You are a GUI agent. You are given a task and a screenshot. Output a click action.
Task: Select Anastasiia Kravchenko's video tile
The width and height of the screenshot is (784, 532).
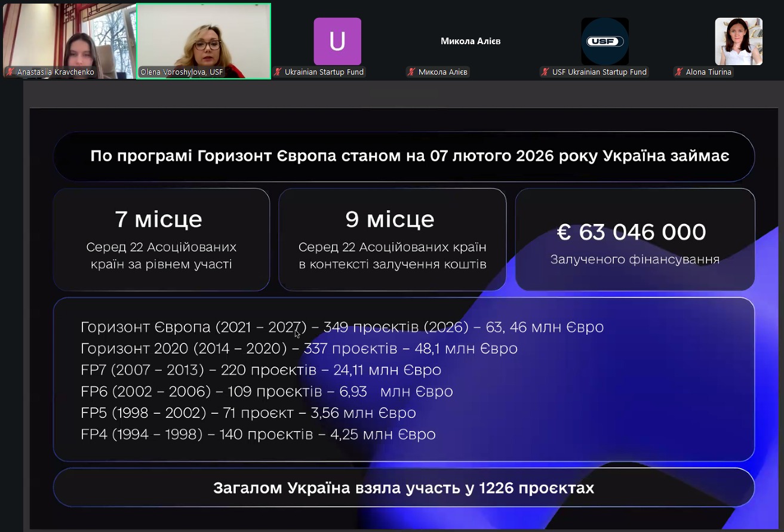click(x=69, y=41)
